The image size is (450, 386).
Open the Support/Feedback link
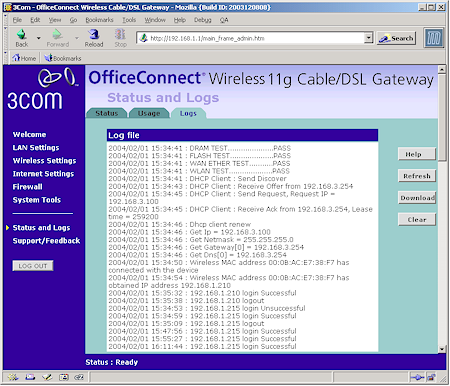click(x=46, y=241)
